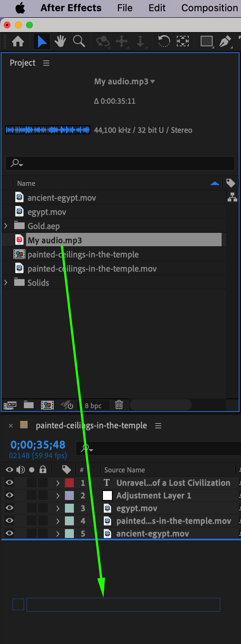
Task: Choose the Rectangle shape tool
Action: pyautogui.click(x=206, y=41)
